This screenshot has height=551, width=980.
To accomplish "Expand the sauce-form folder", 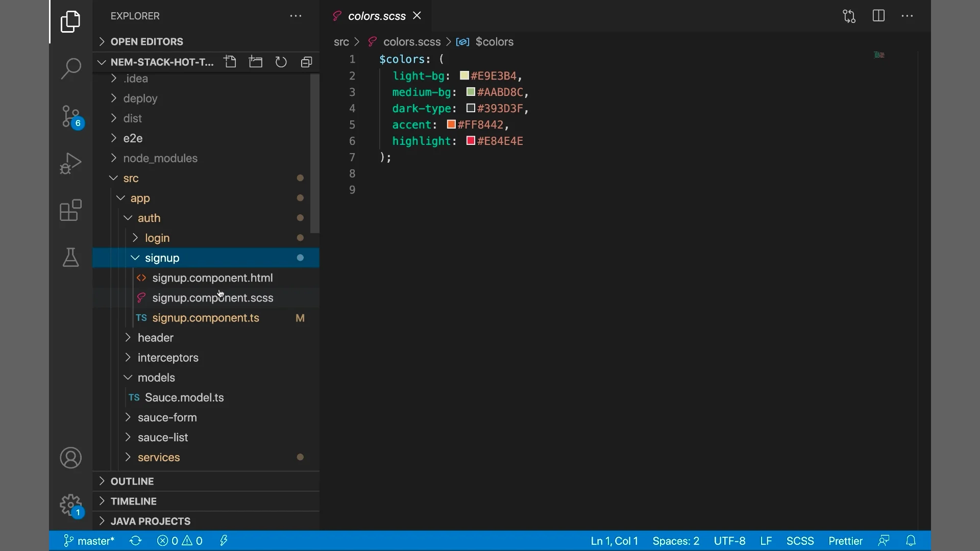I will pos(167,417).
